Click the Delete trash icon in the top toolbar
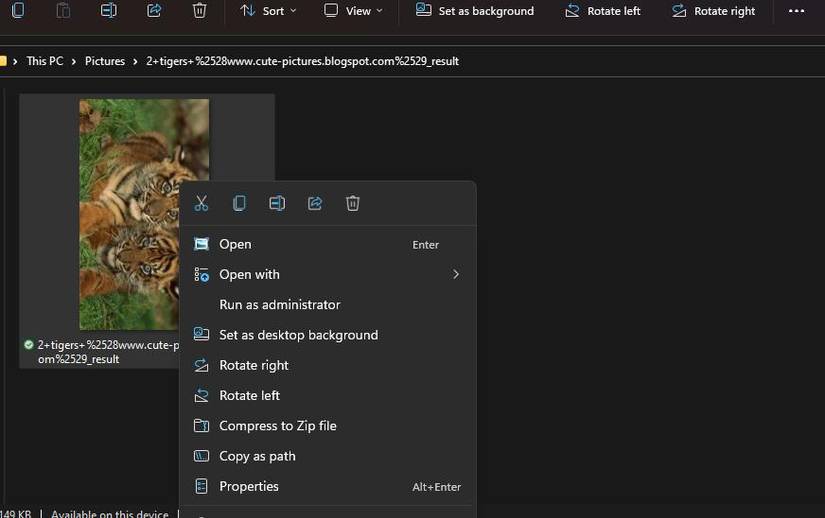 tap(199, 10)
